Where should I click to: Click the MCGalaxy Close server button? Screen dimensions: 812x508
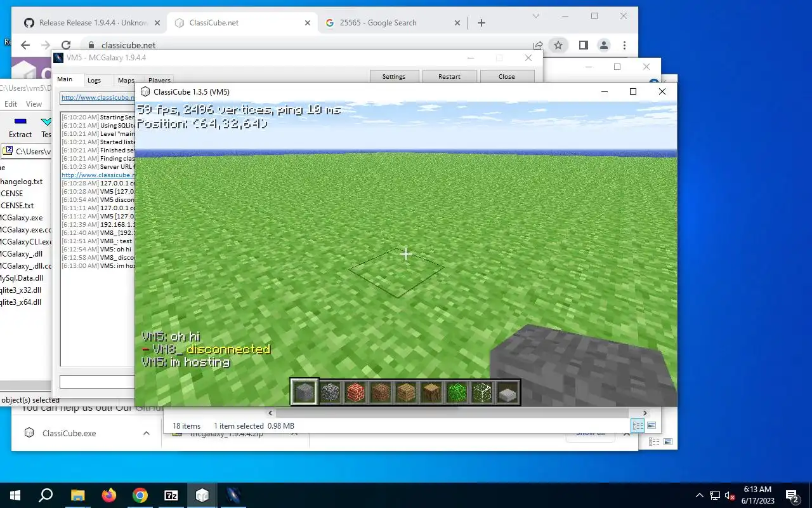tap(507, 76)
